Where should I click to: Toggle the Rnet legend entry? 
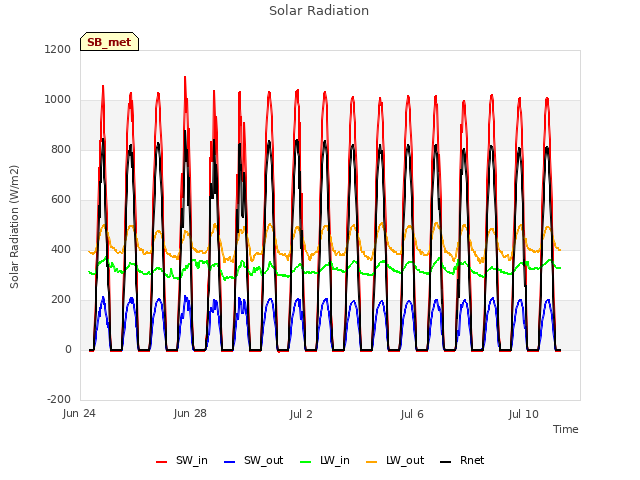[462, 461]
